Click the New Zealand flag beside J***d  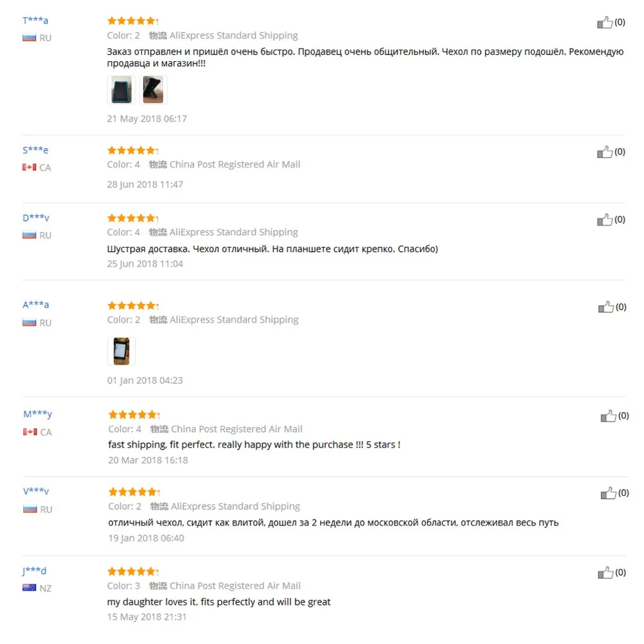coord(29,588)
